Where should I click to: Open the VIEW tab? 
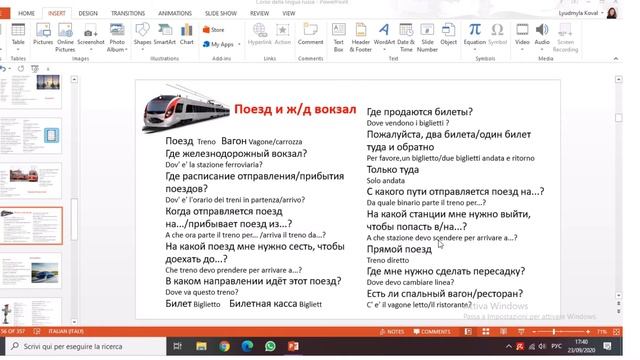[x=289, y=13]
